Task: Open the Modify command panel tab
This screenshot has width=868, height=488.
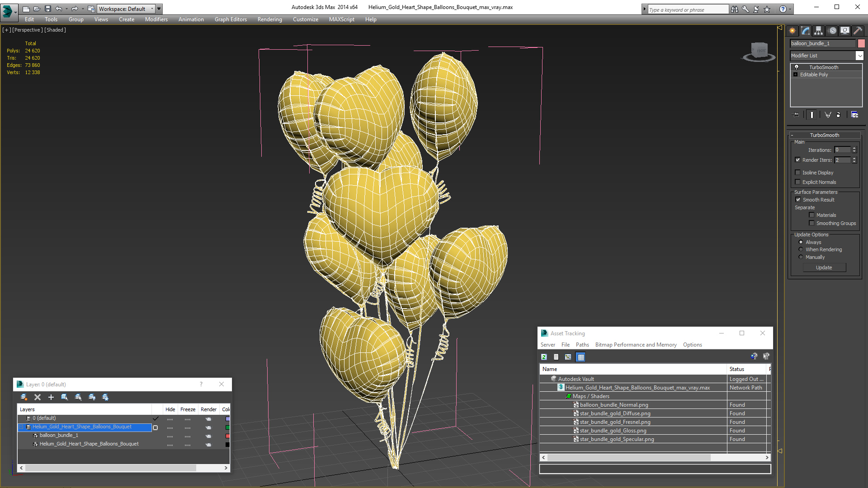Action: point(805,31)
